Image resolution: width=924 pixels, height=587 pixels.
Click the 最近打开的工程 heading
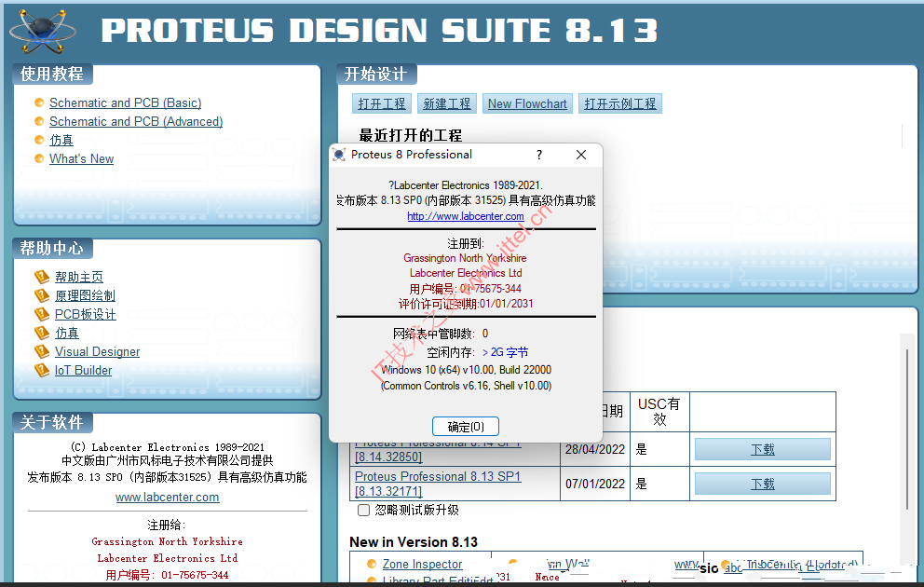click(x=410, y=135)
